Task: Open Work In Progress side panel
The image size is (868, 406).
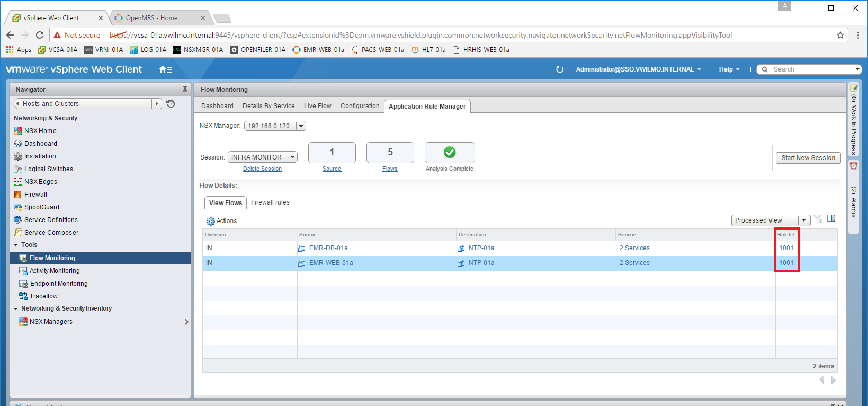Action: tap(854, 120)
